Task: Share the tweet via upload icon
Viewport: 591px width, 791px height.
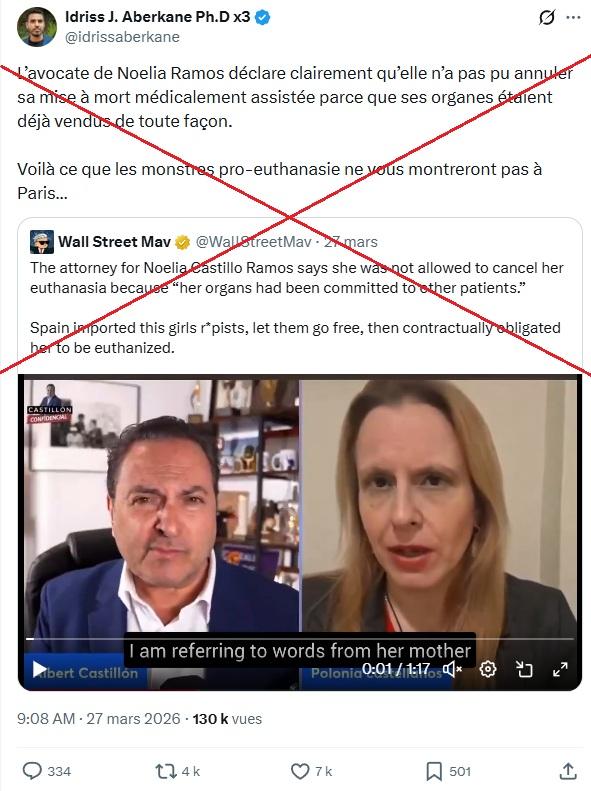Action: 568,771
